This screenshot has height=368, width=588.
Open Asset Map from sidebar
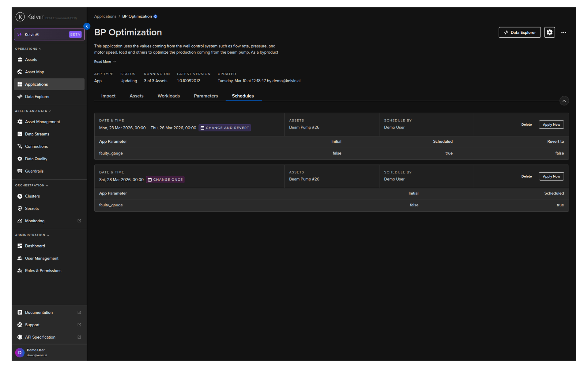[34, 72]
